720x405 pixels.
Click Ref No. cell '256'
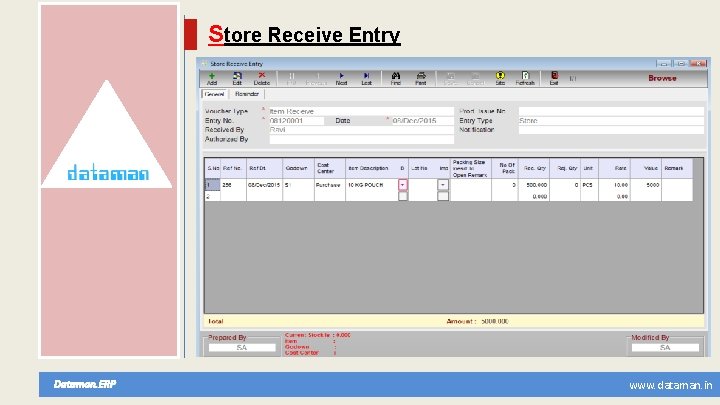tap(233, 185)
